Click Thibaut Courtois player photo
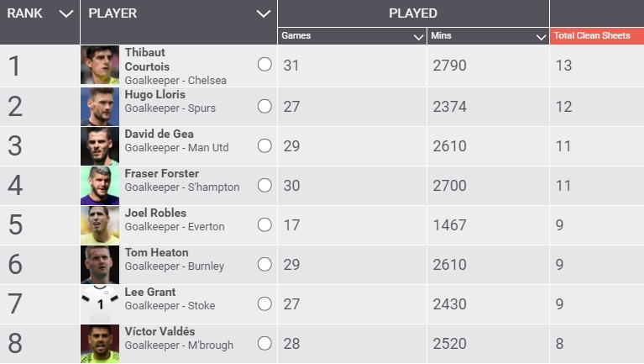The width and height of the screenshot is (644, 364). tap(100, 65)
